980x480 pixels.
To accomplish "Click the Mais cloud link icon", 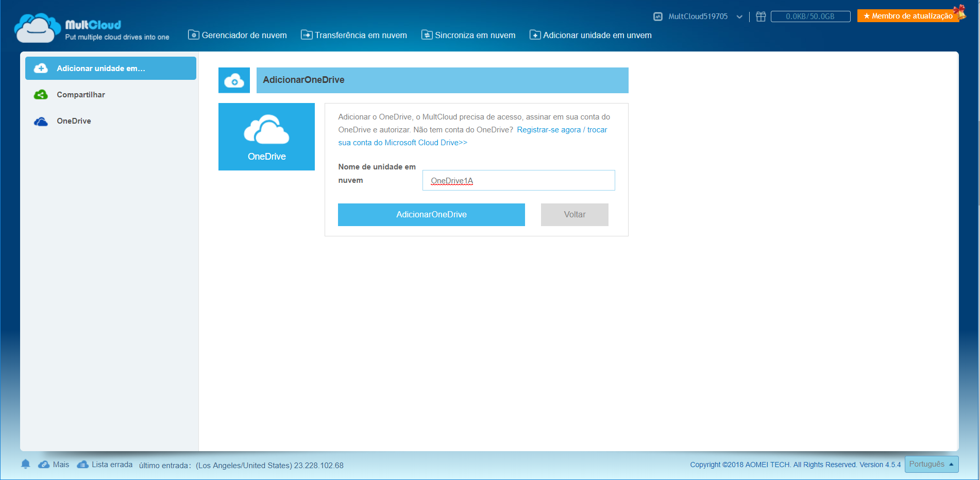I will click(x=44, y=465).
